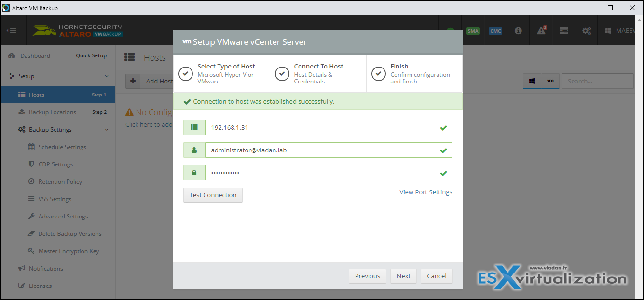Collapse the sidebar with the hamburger icon
The height and width of the screenshot is (300, 644).
(x=12, y=30)
